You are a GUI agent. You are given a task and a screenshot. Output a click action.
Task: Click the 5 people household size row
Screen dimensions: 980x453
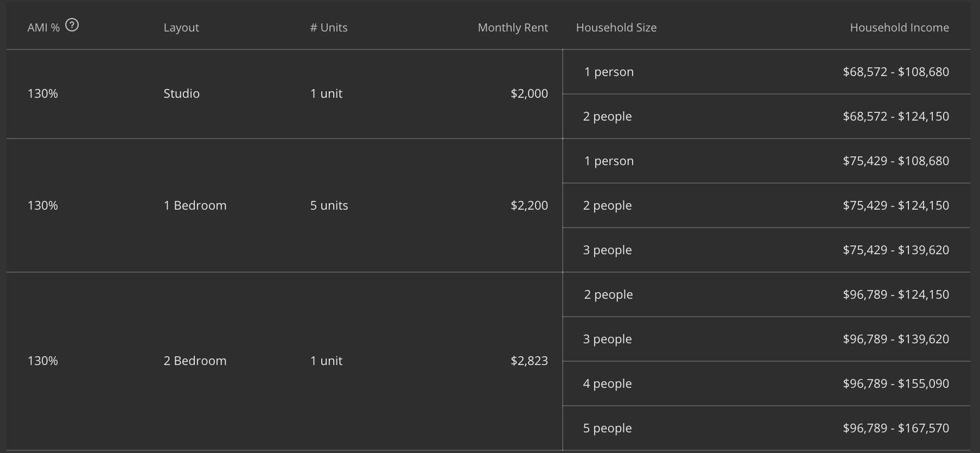766,428
